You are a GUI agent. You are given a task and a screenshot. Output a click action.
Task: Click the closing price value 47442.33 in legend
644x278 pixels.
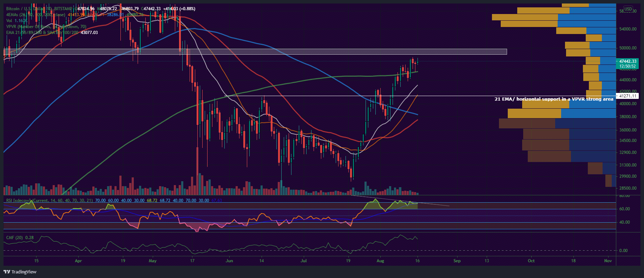point(152,9)
